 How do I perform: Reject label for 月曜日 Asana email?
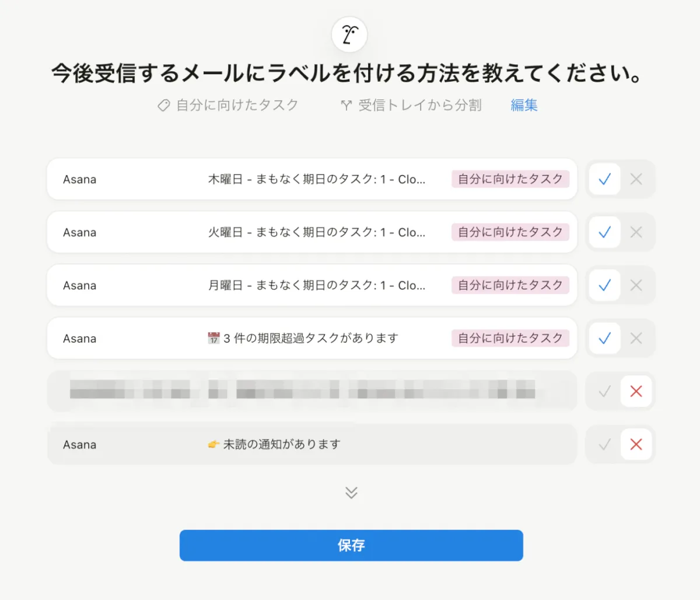click(x=636, y=285)
